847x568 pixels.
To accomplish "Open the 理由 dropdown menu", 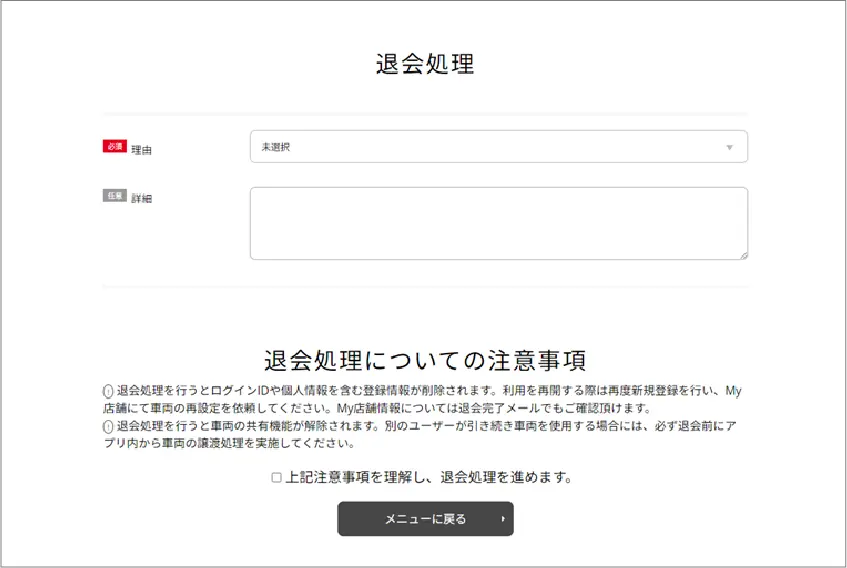I will pyautogui.click(x=498, y=147).
